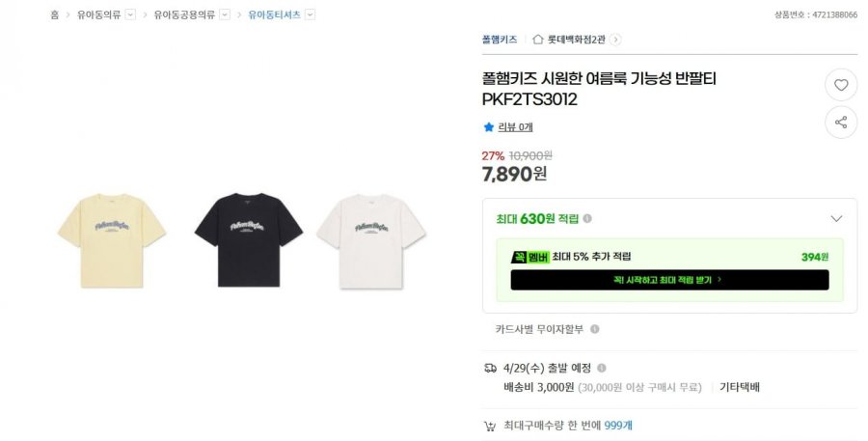Click the 롯데백화점2관 store home icon
Image resolution: width=868 pixels, height=441 pixels.
[538, 40]
